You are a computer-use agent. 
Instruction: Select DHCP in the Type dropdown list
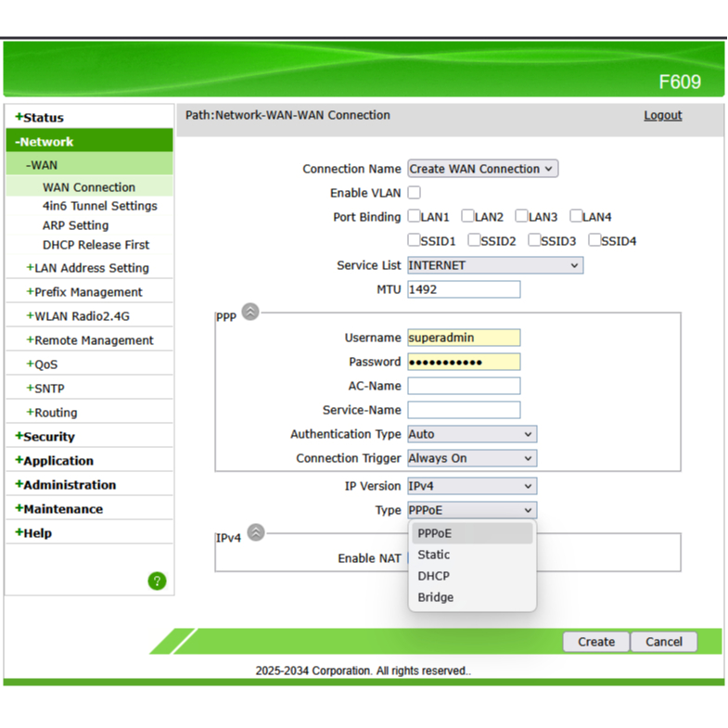point(433,576)
